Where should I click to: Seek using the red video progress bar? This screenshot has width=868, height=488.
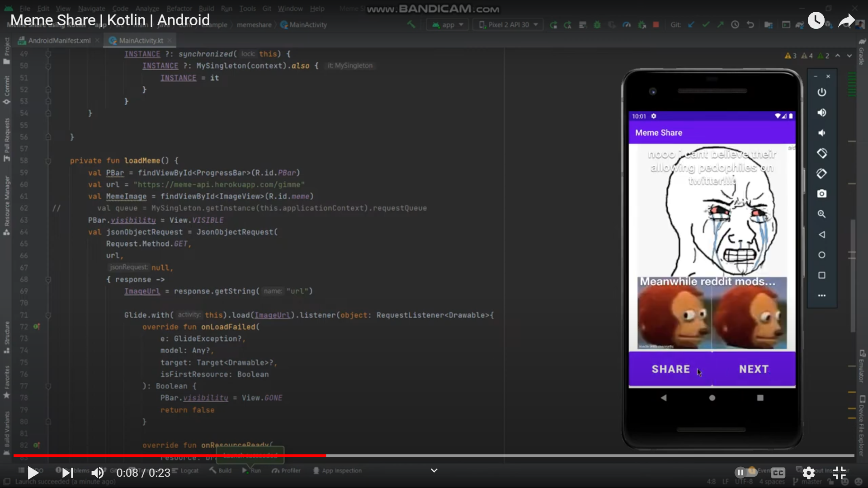point(170,455)
